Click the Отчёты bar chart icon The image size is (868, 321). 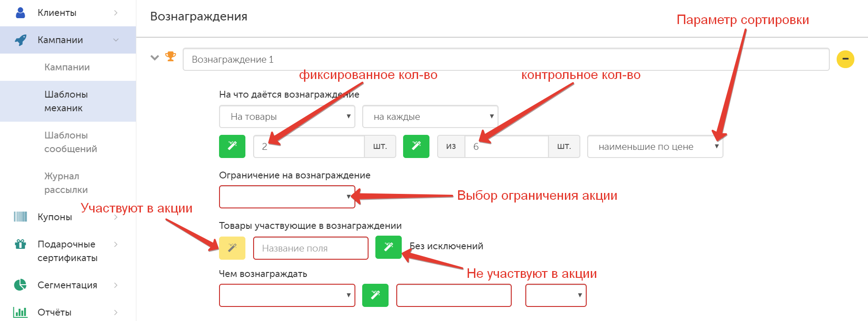(20, 312)
